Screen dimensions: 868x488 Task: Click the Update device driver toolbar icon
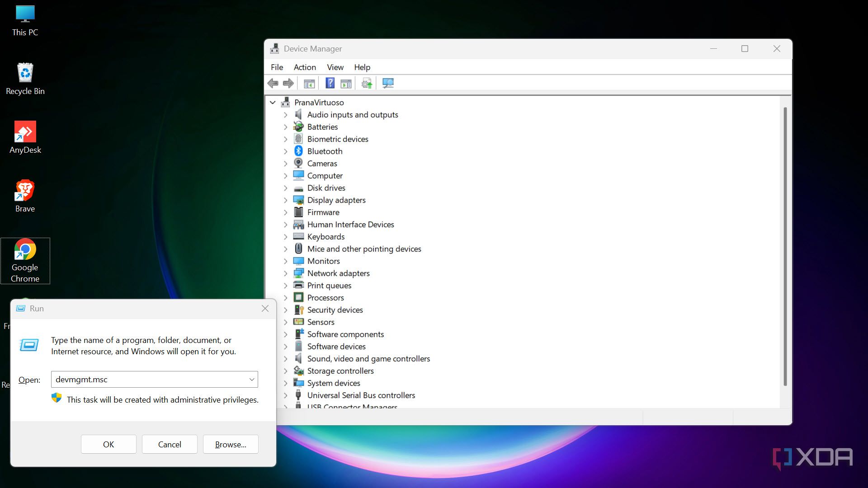[x=367, y=83]
